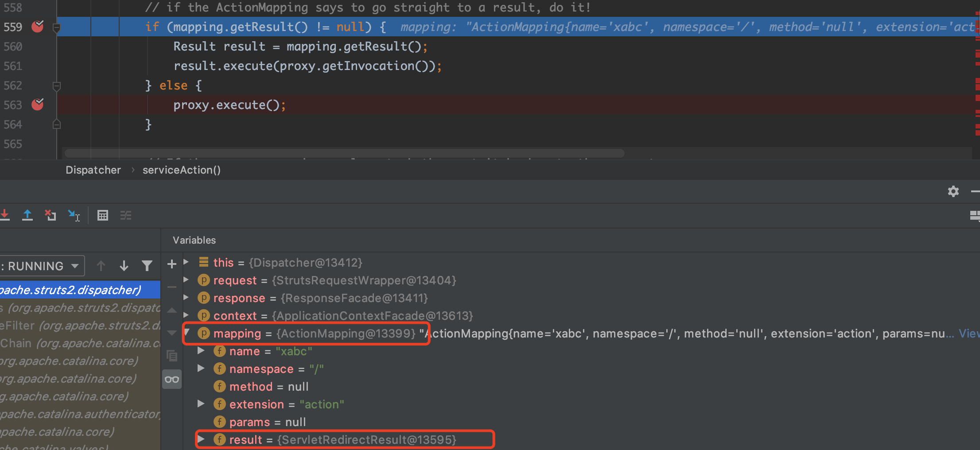Click the parameter icon beside request
The height and width of the screenshot is (450, 980).
point(204,280)
